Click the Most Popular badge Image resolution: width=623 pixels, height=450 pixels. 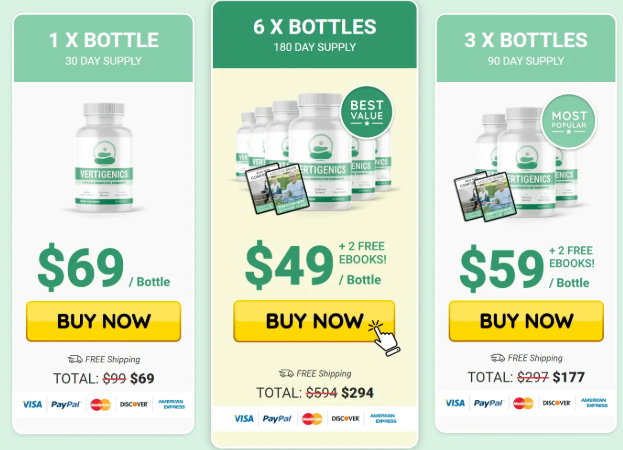569,121
